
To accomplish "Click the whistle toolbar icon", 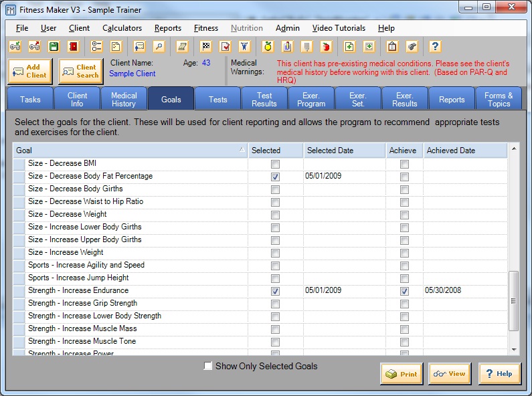I will pyautogui.click(x=412, y=46).
